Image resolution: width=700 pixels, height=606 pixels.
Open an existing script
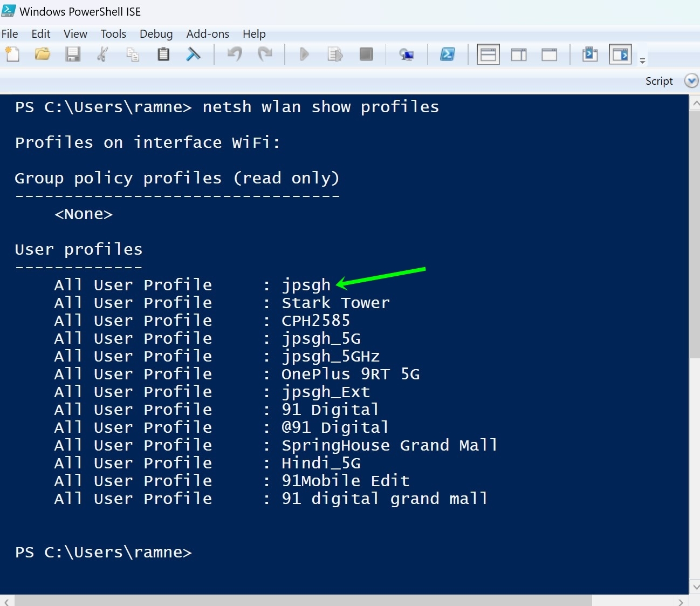pyautogui.click(x=42, y=54)
